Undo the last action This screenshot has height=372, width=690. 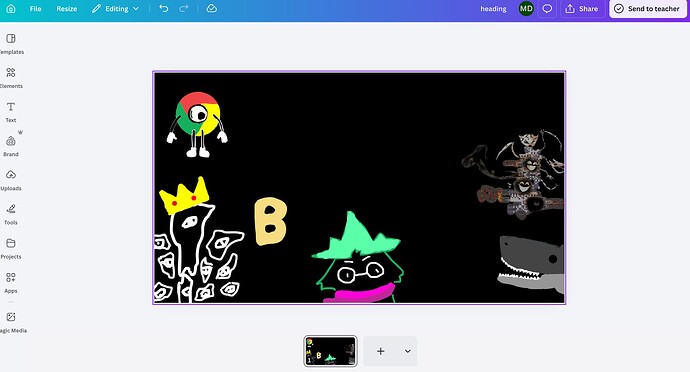[x=164, y=9]
